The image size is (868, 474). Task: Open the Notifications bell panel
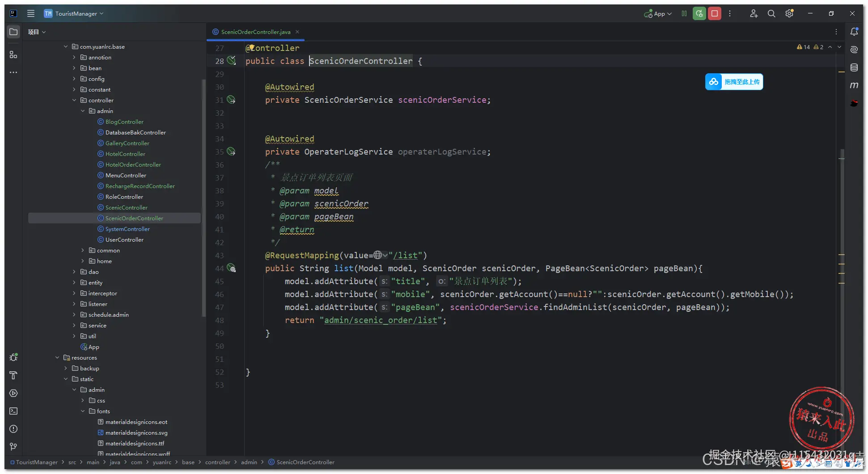854,32
